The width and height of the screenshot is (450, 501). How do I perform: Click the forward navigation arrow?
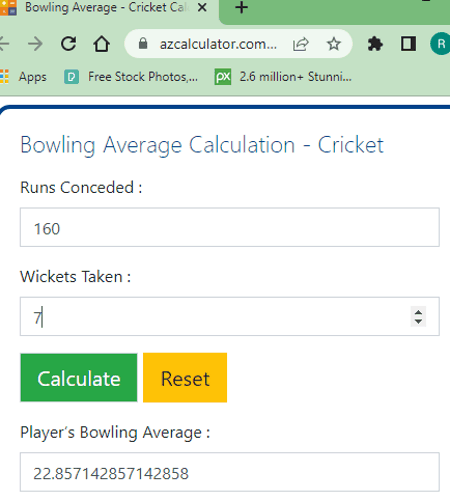pos(35,44)
